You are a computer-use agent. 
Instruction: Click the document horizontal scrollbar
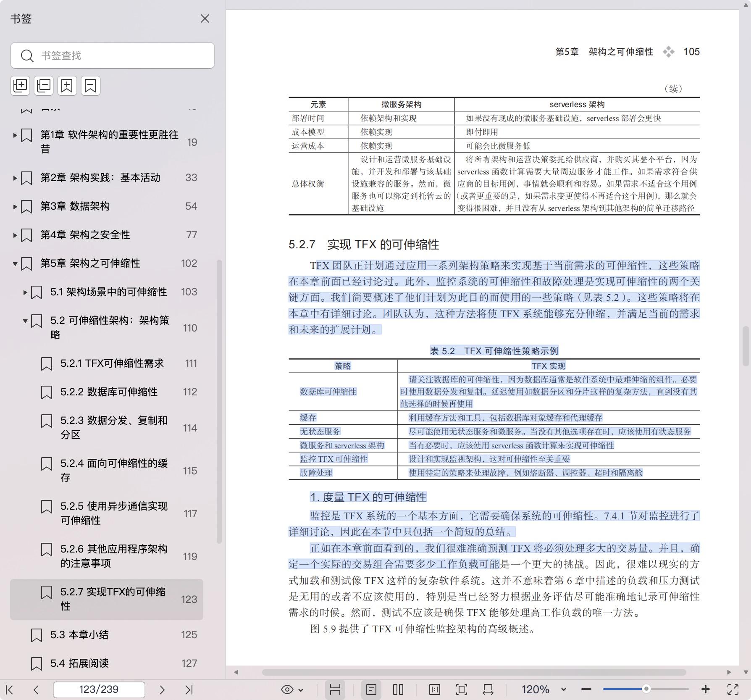[x=474, y=672]
